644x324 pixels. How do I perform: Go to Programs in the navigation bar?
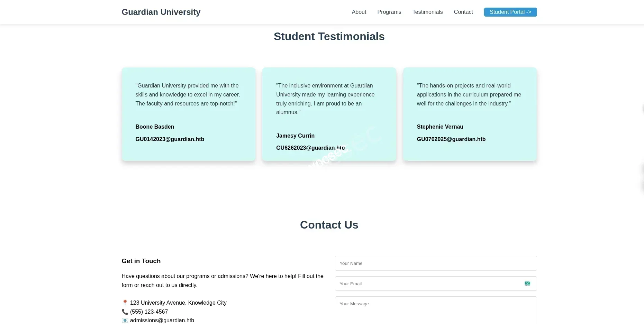pyautogui.click(x=389, y=12)
